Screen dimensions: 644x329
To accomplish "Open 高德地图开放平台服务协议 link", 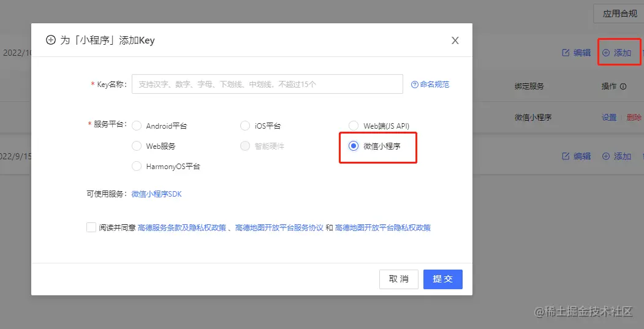I will point(279,227).
